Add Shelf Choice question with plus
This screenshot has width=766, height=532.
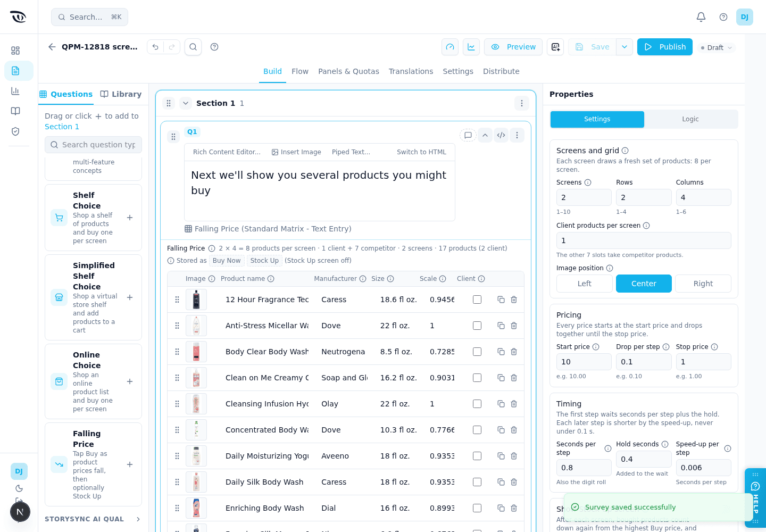pyautogui.click(x=130, y=218)
